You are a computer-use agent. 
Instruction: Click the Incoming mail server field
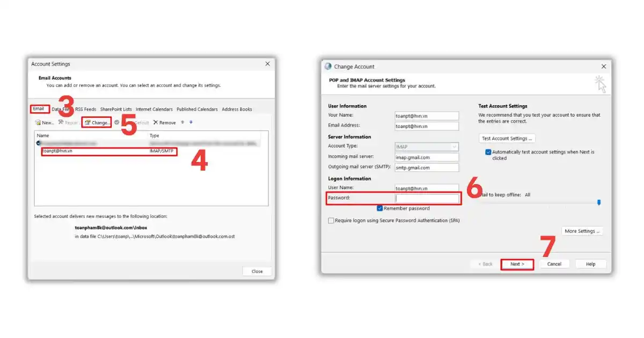pos(427,157)
